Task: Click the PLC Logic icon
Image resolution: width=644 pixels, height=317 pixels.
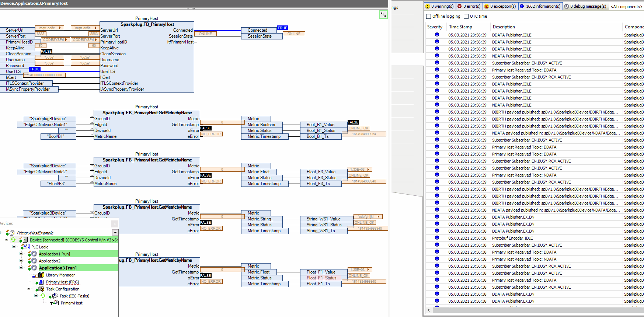Action: (27, 247)
